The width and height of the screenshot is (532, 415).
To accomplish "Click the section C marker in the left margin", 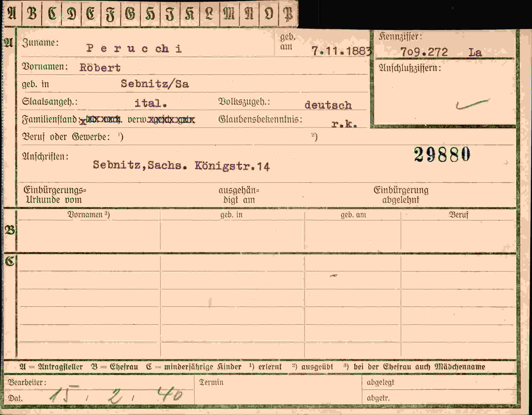I will click(x=10, y=261).
